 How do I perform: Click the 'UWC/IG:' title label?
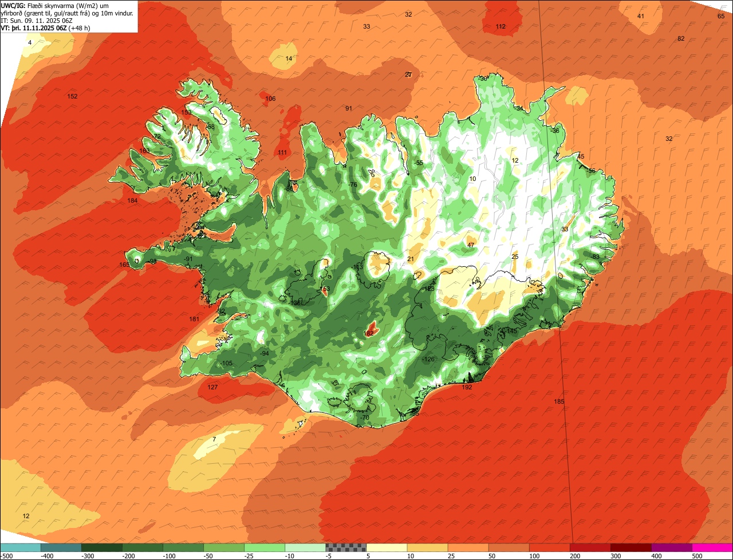pyautogui.click(x=13, y=5)
